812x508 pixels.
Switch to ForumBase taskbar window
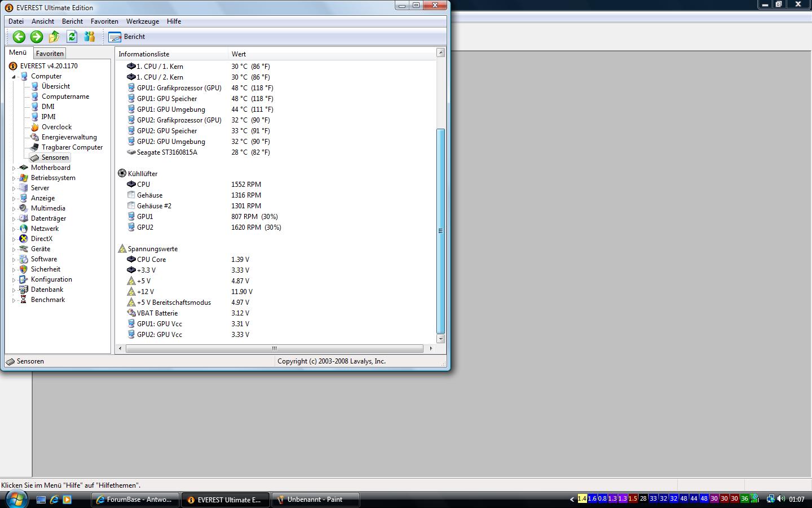point(135,500)
